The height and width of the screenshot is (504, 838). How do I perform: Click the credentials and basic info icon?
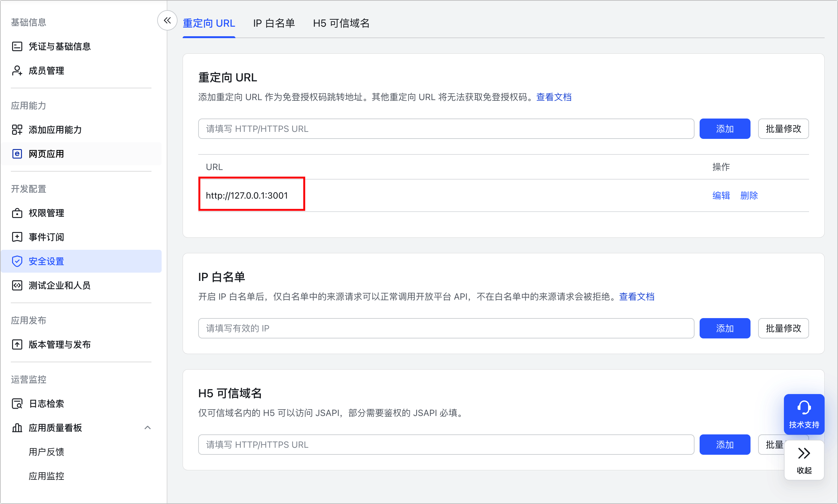coord(17,46)
